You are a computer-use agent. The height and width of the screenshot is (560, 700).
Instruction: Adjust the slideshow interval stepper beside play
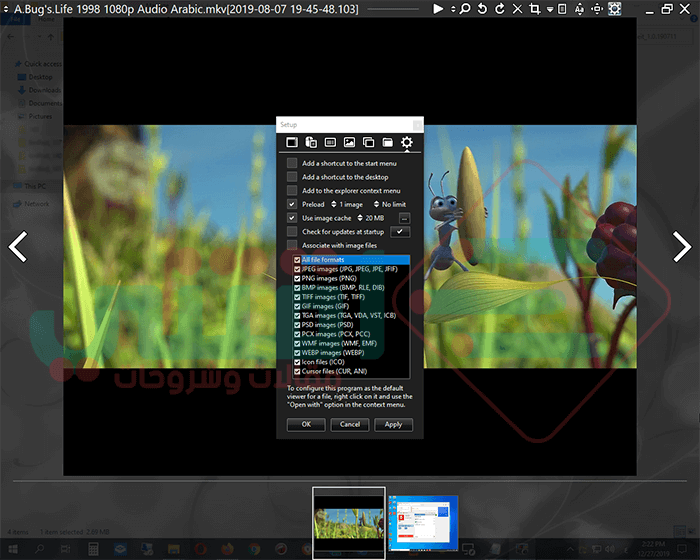453,9
